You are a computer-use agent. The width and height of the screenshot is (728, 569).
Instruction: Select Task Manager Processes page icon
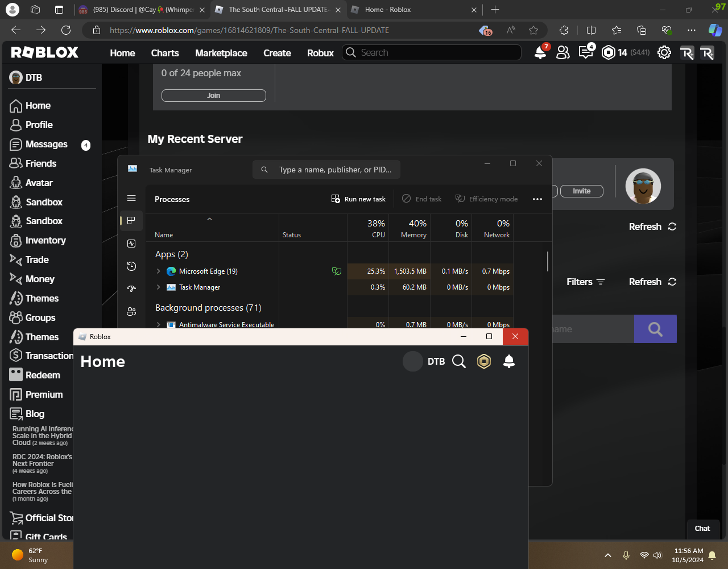(131, 221)
